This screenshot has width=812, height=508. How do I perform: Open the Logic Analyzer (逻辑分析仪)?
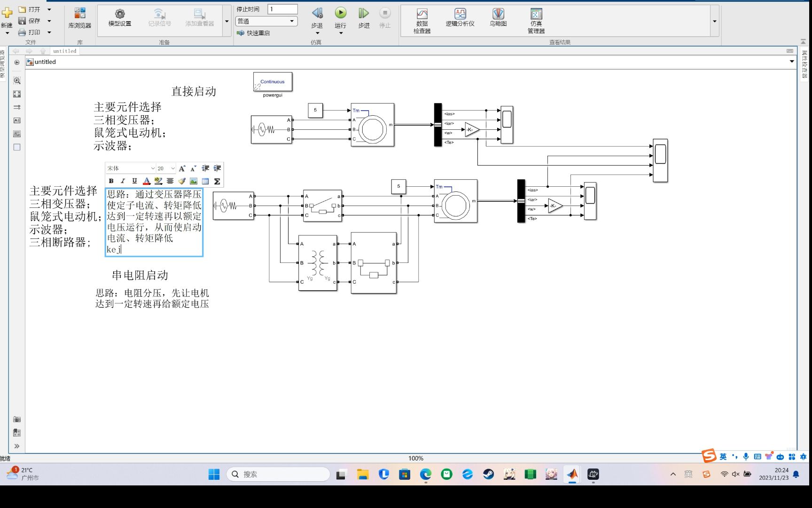click(460, 17)
